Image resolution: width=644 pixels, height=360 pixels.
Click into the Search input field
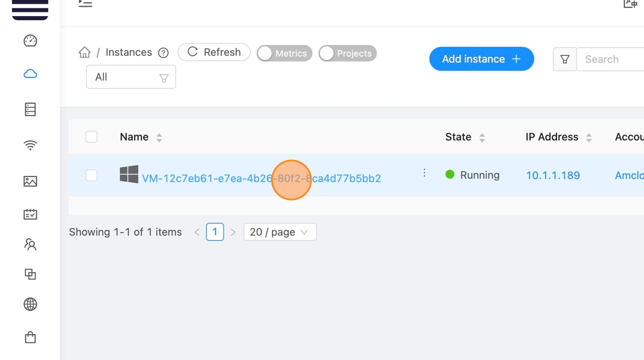pyautogui.click(x=611, y=59)
